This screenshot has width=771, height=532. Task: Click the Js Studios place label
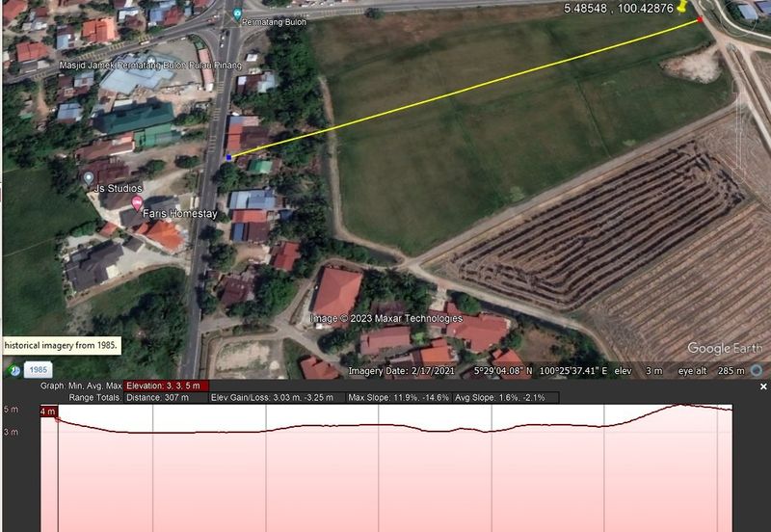pyautogui.click(x=118, y=188)
